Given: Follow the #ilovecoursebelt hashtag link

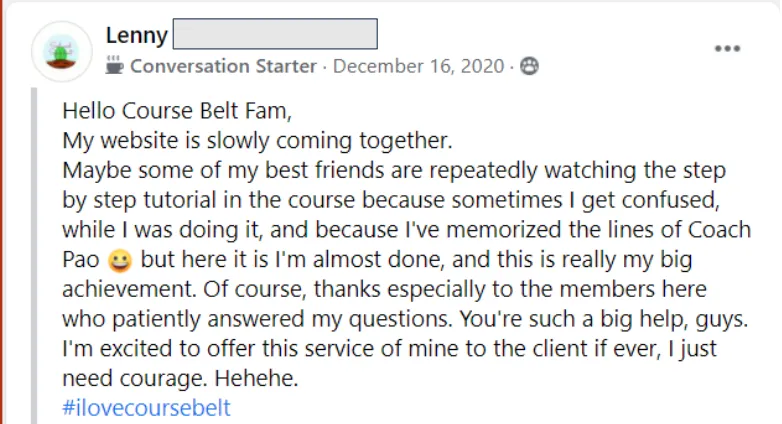Looking at the screenshot, I should (146, 408).
